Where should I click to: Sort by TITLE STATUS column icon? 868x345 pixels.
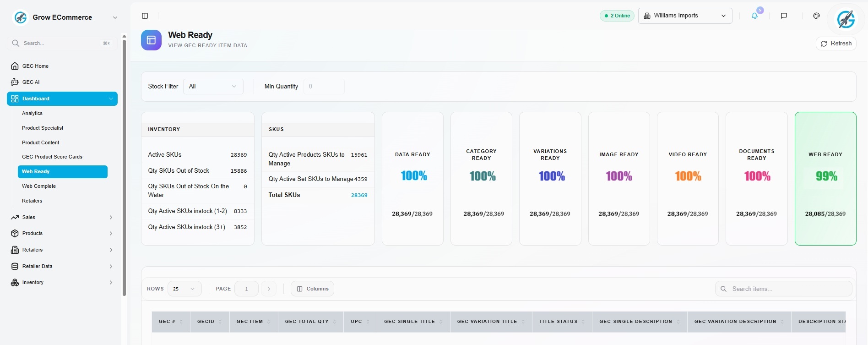coord(583,322)
